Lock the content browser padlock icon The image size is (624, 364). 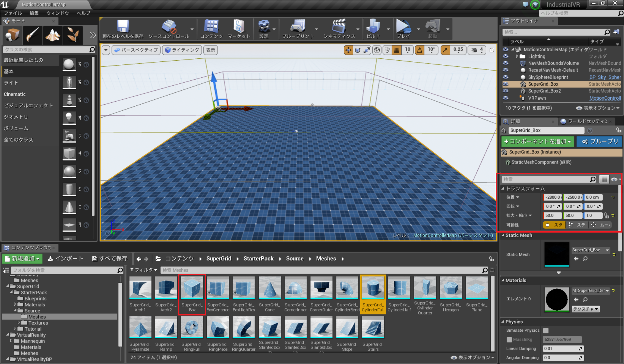491,259
